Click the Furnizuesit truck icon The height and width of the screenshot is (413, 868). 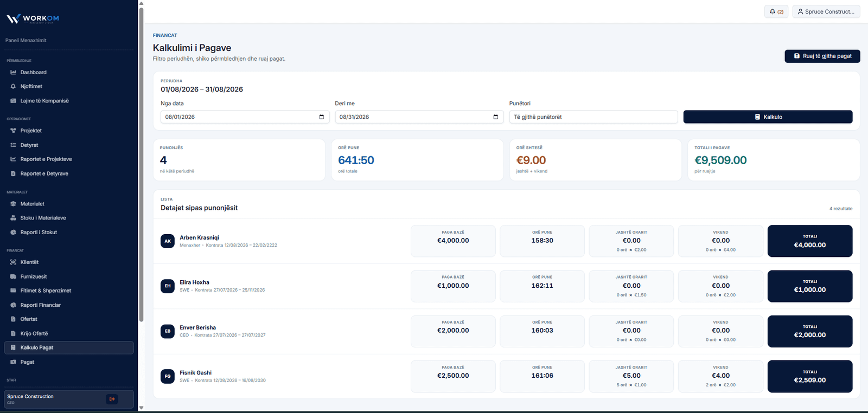13,276
